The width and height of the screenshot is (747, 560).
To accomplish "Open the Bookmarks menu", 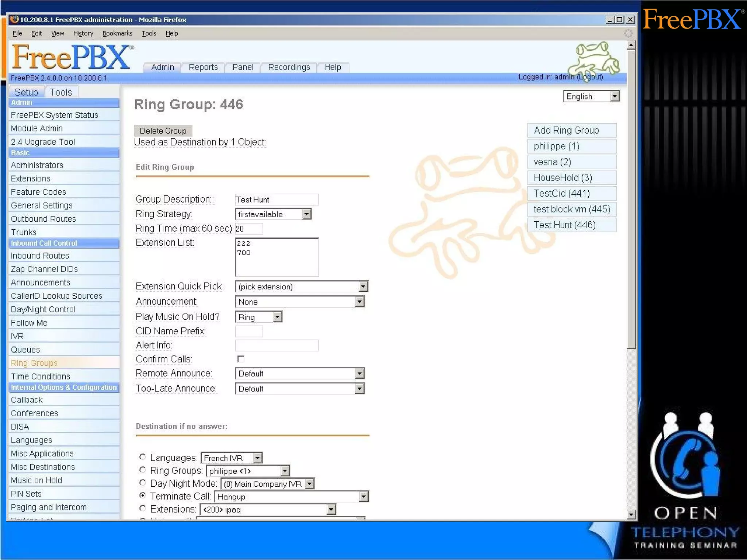I will 117,34.
